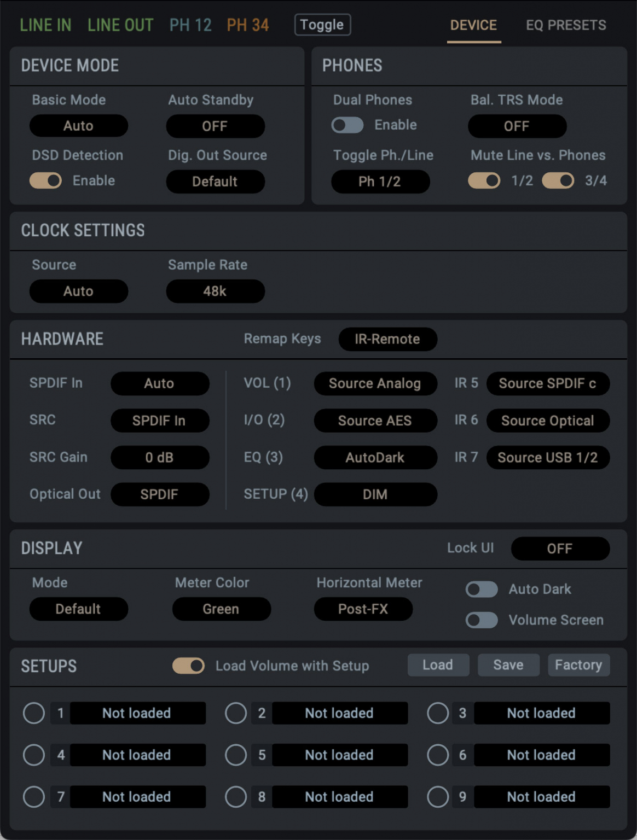Viewport: 637px width, 840px height.
Task: Switch to the LINE OUT tab
Action: [x=120, y=25]
